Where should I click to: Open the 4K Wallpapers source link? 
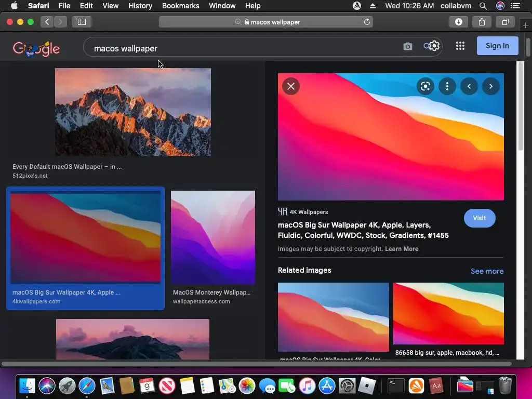click(x=303, y=212)
